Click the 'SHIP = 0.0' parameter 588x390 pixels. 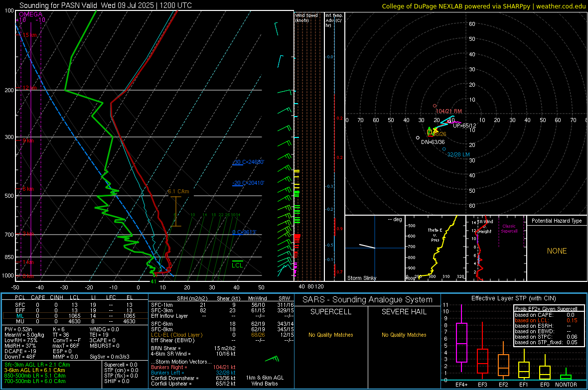click(x=117, y=381)
